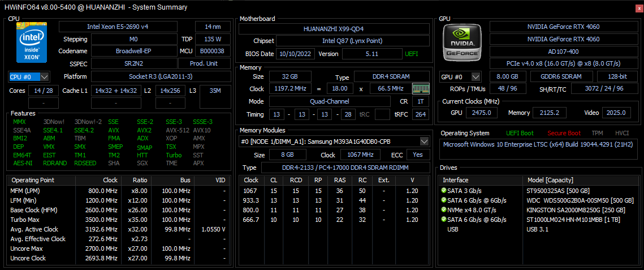Click the NVMe KINGSTON drive status icon
The width and height of the screenshot is (644, 270).
coord(444,210)
